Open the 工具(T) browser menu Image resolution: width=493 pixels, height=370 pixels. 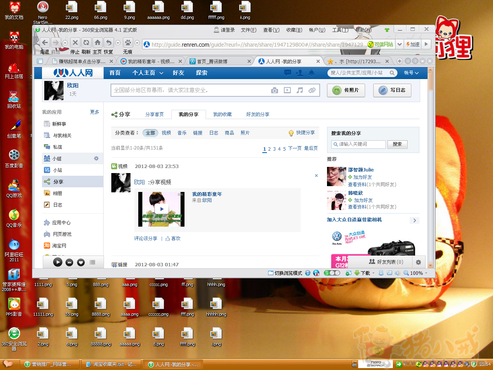[341, 30]
